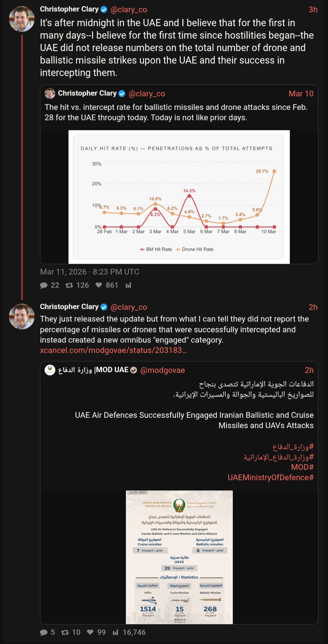Viewport: 328px width, 644px height.
Task: Like the first tweet with 861 hearts
Action: pyautogui.click(x=99, y=285)
